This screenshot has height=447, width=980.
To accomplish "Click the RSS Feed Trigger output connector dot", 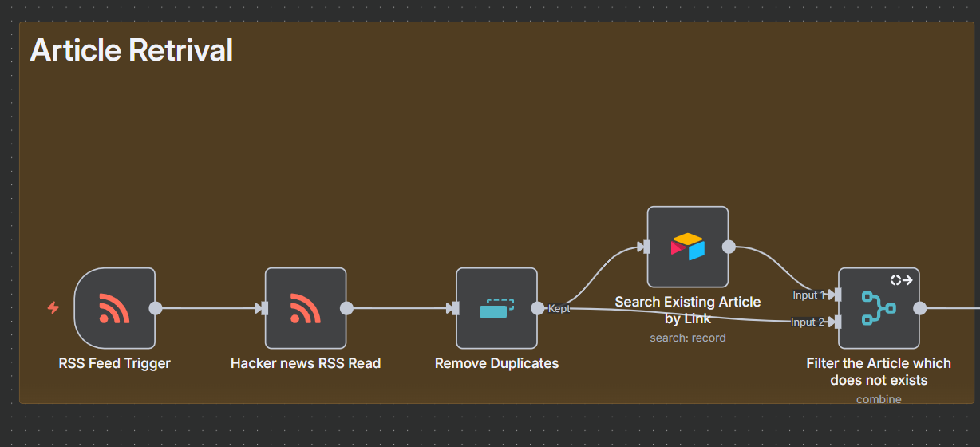I will pyautogui.click(x=156, y=308).
